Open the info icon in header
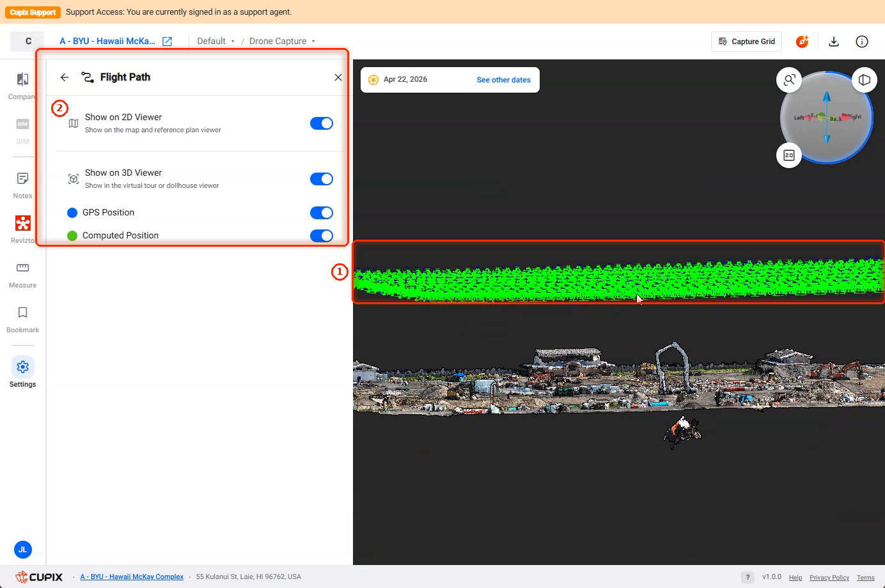Screen dimensions: 885x588 click(862, 42)
